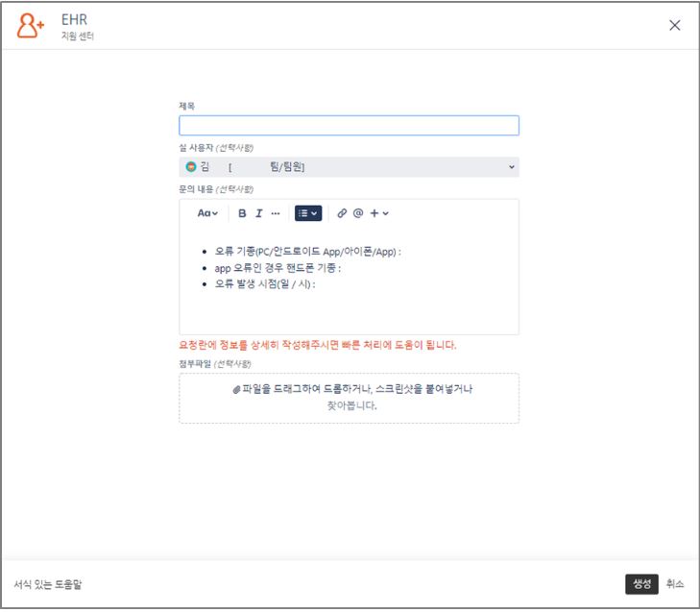Viewport: 700px width, 612px height.
Task: Open the Aa text style dropdown
Action: 207,213
